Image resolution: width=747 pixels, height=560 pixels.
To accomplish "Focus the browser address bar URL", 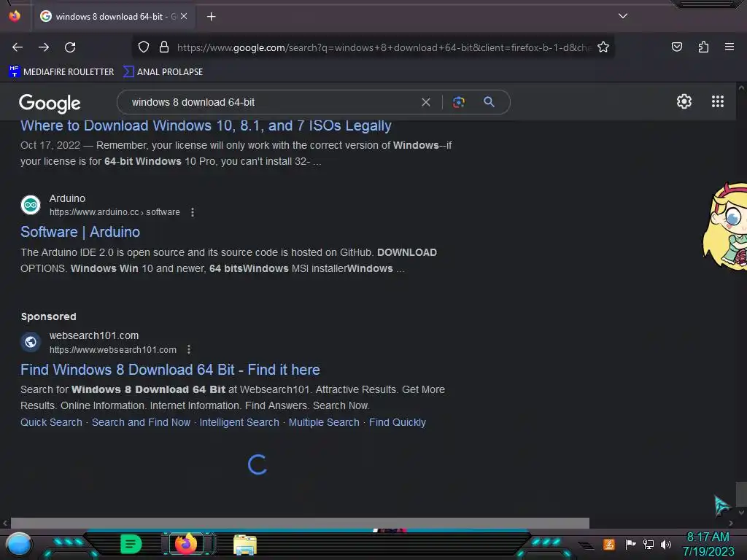I will [384, 47].
